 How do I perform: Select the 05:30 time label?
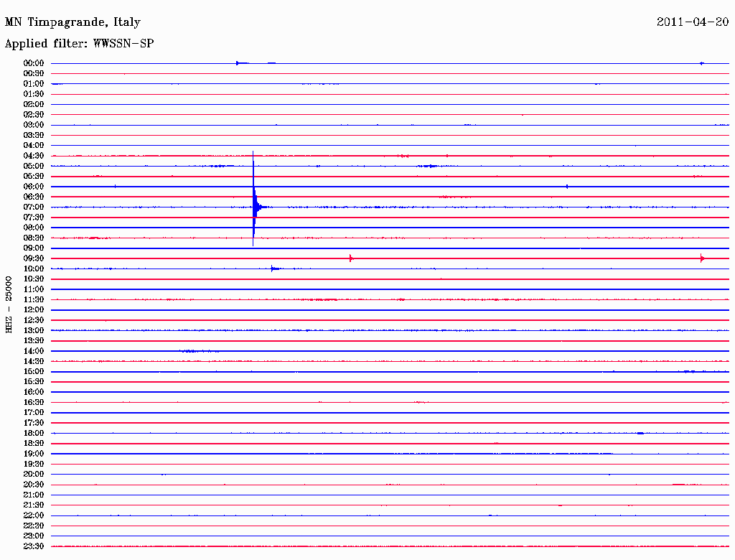point(34,177)
